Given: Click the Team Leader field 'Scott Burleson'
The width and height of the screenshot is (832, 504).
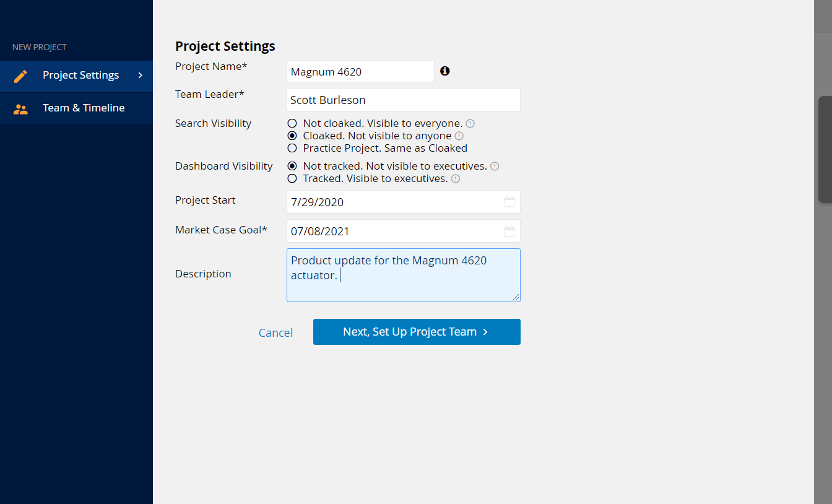Looking at the screenshot, I should click(x=404, y=100).
